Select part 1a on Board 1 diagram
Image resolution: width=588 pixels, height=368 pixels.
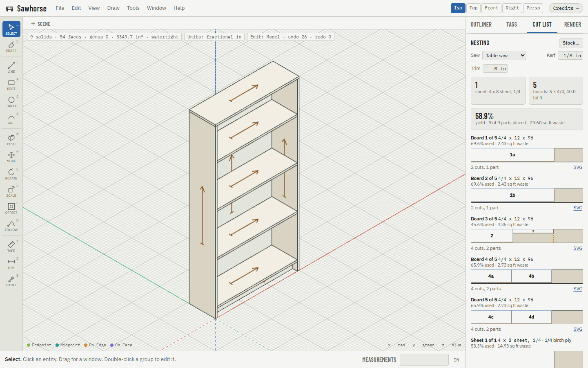tap(512, 155)
